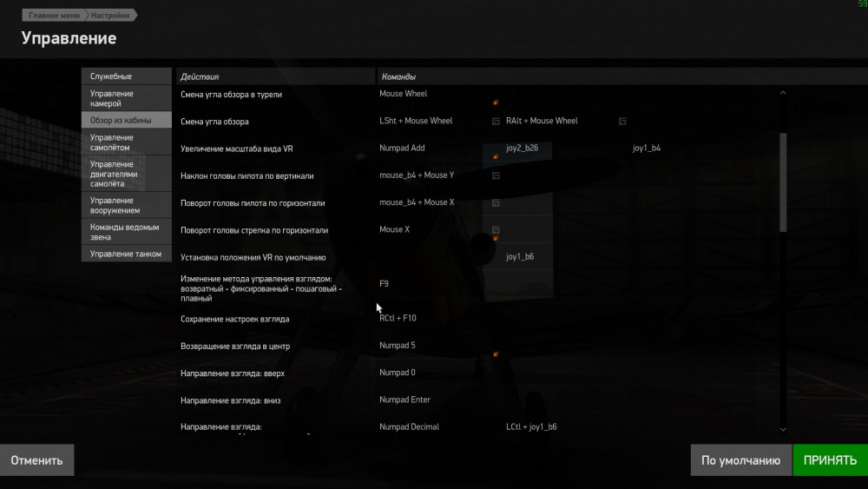The width and height of the screenshot is (868, 489).
Task: Click orange marker in the Numpad 5 row
Action: tap(496, 354)
